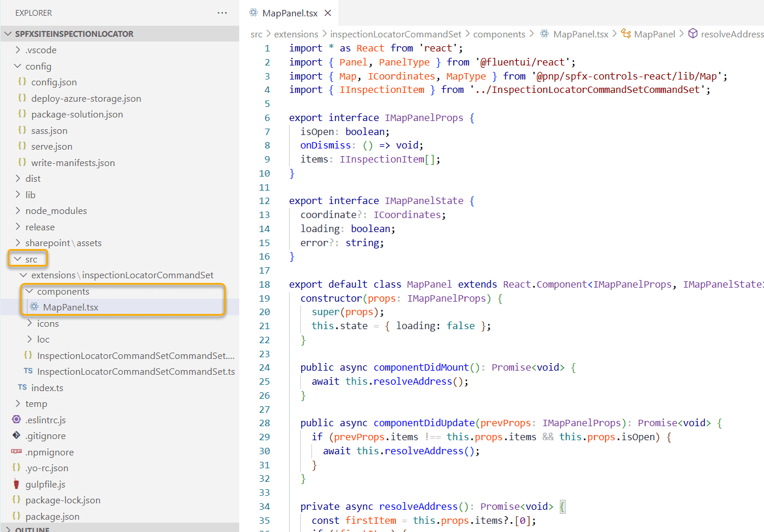Close the MapPanel.tsx editor tab
This screenshot has height=532, width=764.
328,13
